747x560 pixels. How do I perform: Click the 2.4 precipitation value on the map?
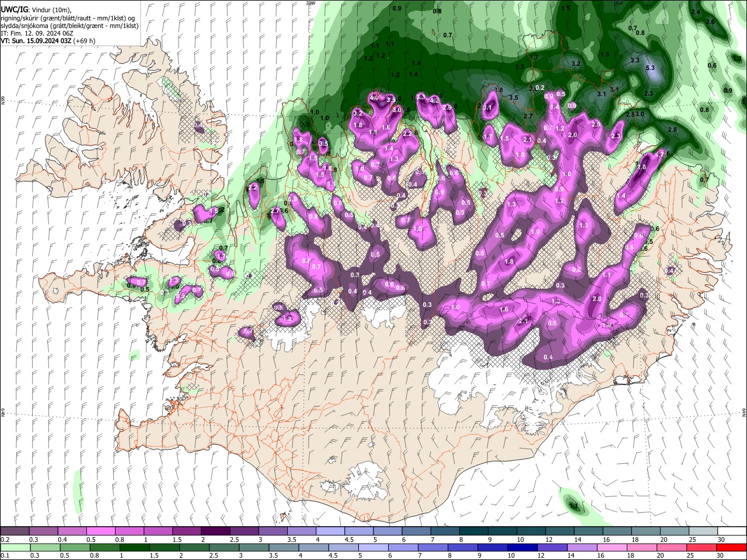[696, 12]
